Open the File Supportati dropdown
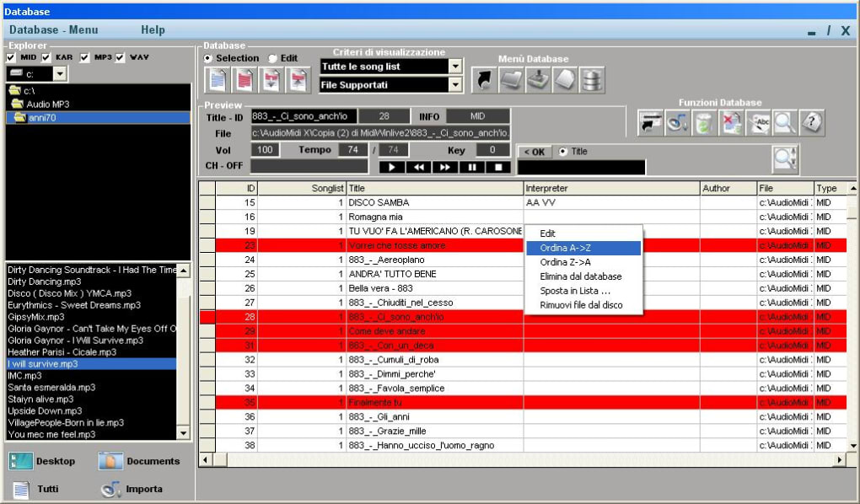The width and height of the screenshot is (860, 504). pyautogui.click(x=455, y=85)
